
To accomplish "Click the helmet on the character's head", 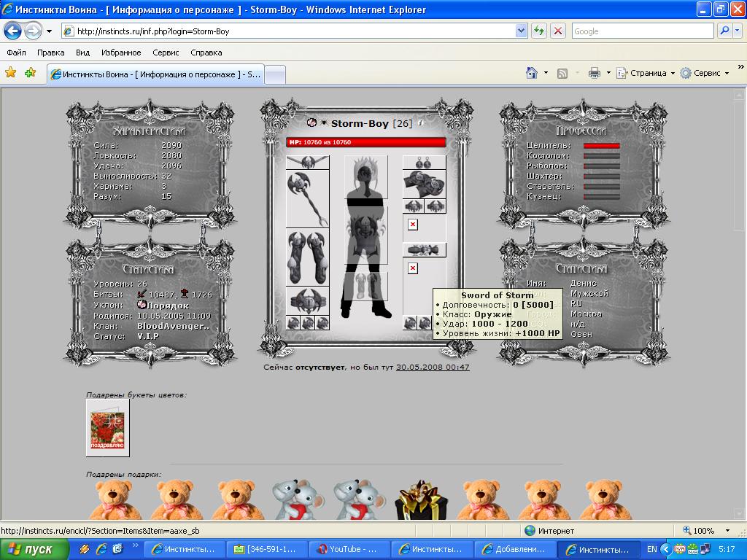I will (x=366, y=176).
